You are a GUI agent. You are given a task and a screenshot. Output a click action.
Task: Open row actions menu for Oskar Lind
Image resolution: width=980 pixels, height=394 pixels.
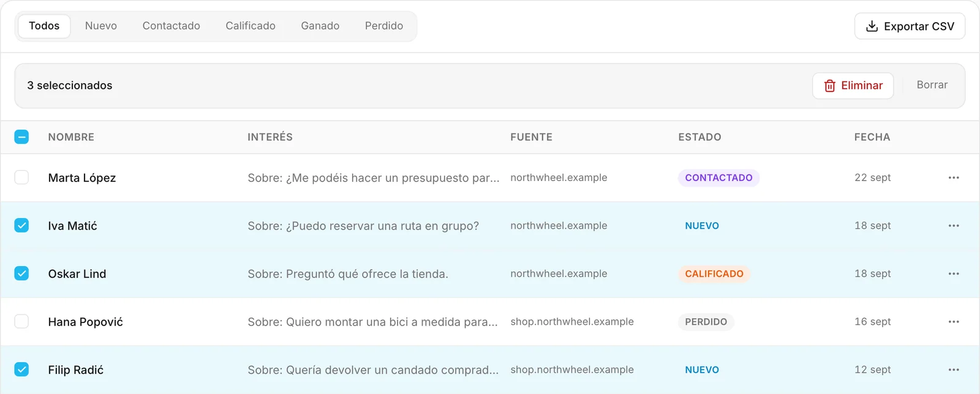click(x=954, y=273)
